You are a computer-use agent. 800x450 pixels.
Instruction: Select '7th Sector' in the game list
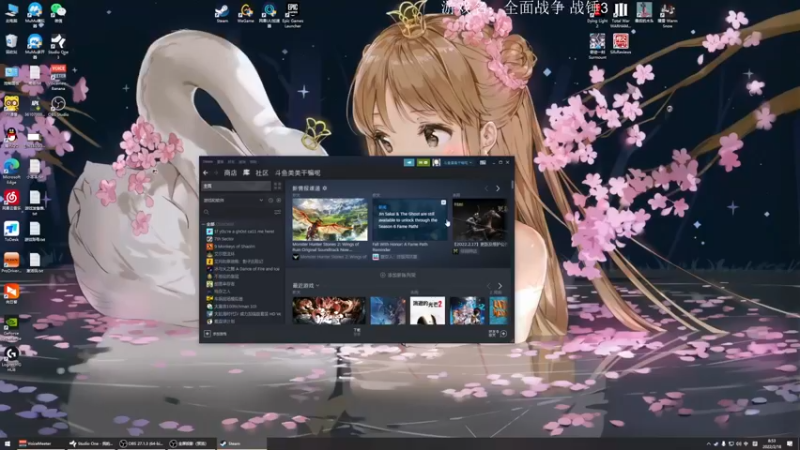[x=224, y=239]
